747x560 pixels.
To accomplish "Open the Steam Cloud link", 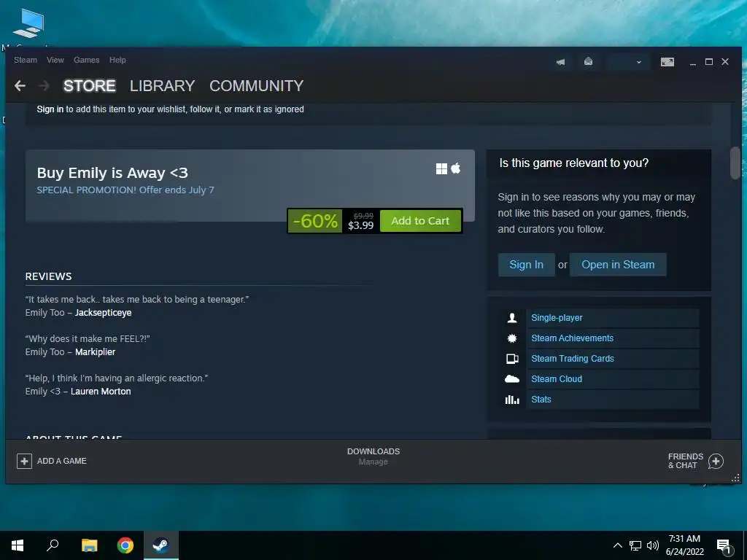I will pyautogui.click(x=557, y=379).
